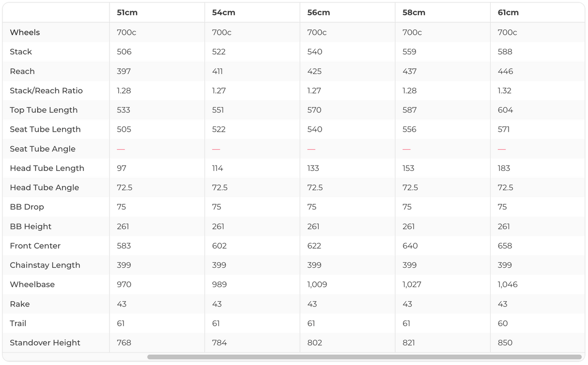Click the 51cm column header
This screenshot has height=365, width=588.
coord(127,13)
